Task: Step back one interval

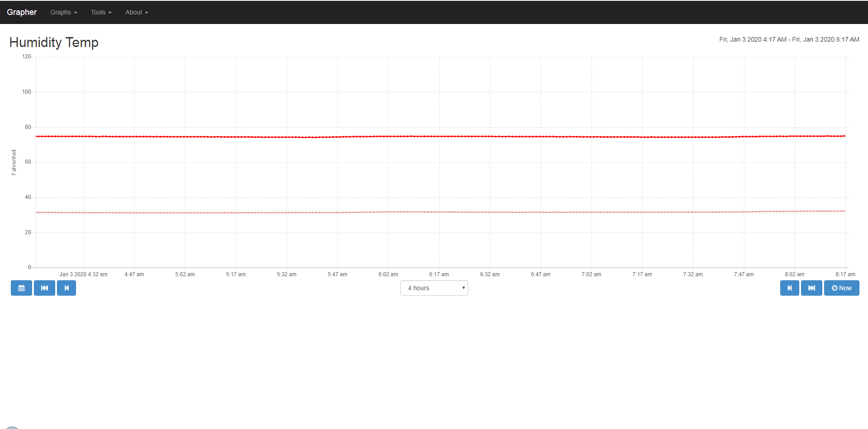Action: (x=66, y=288)
